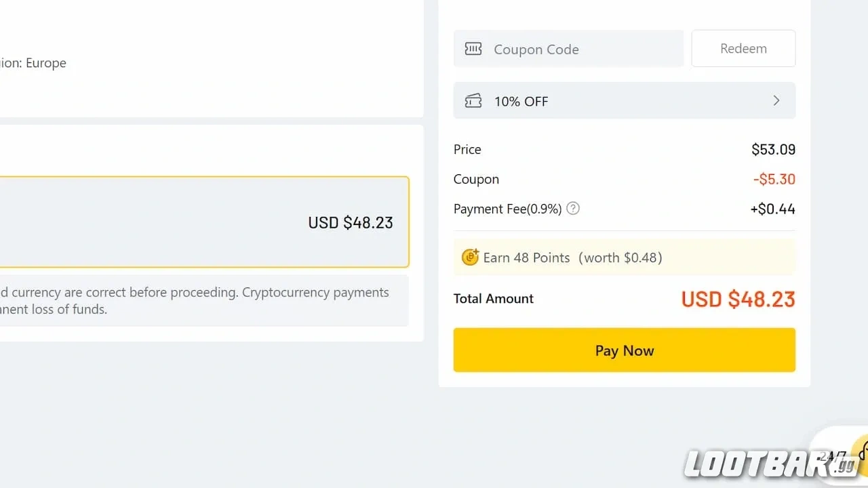868x488 pixels.
Task: Click the ticket icon in Coupon Code field
Action: tap(473, 49)
